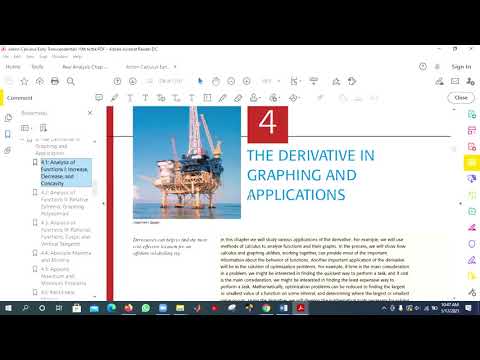Viewport: 480px width, 360px height.
Task: Open the page fit options dropdown
Action: [x=295, y=81]
